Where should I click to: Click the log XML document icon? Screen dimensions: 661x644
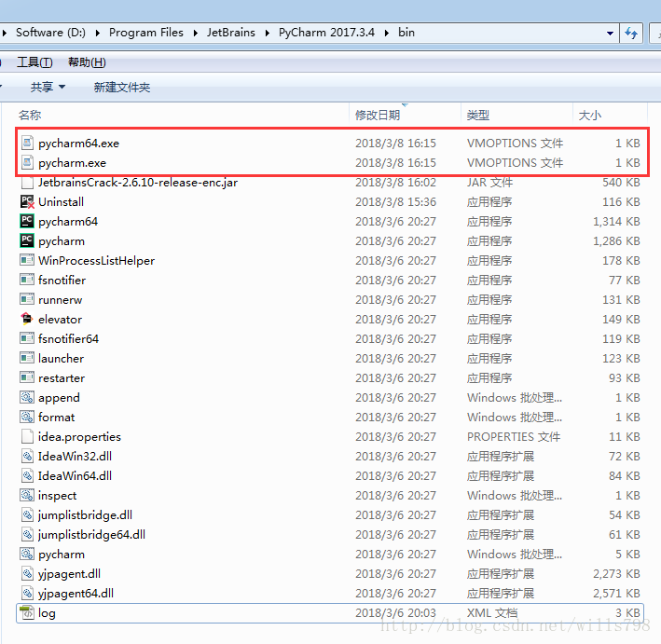click(x=27, y=612)
